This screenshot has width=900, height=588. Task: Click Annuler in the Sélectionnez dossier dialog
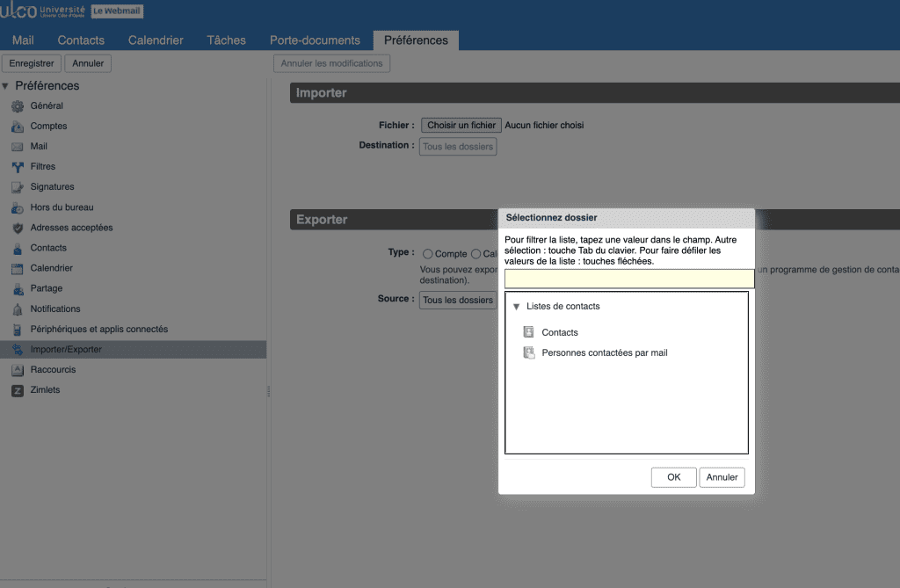tap(722, 477)
